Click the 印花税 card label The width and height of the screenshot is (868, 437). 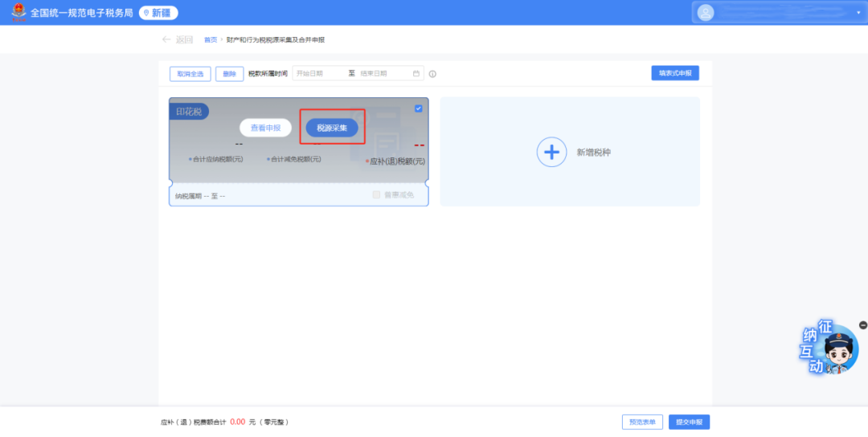coord(189,112)
